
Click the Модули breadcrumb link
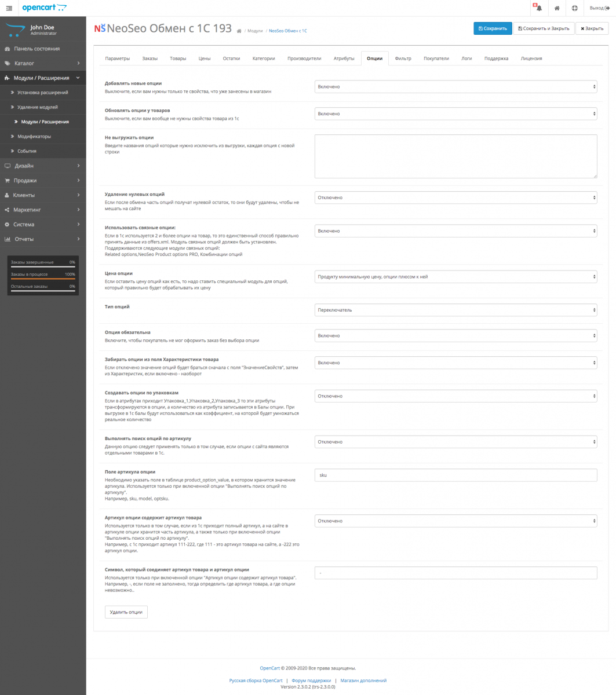click(255, 30)
